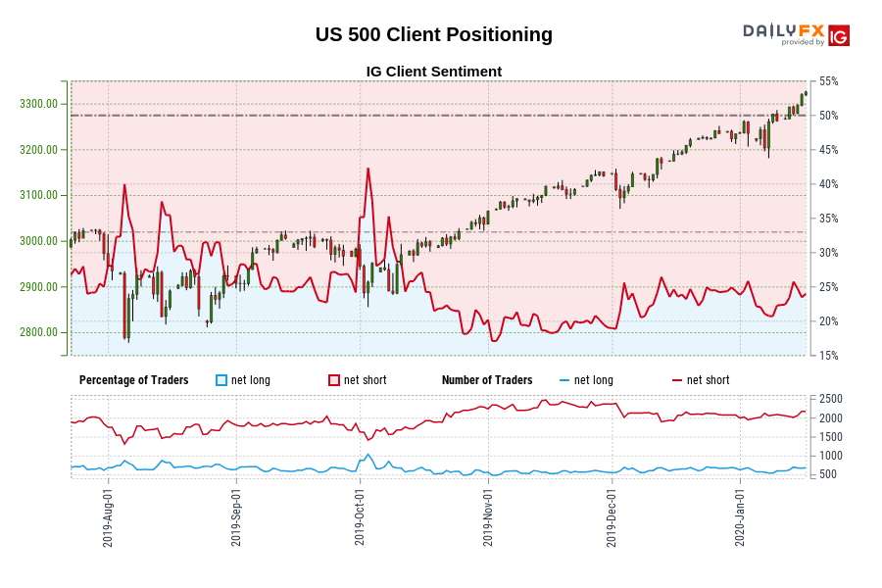This screenshot has height=588, width=882.
Task: Click the 'net short' number legend label
Action: tap(709, 380)
